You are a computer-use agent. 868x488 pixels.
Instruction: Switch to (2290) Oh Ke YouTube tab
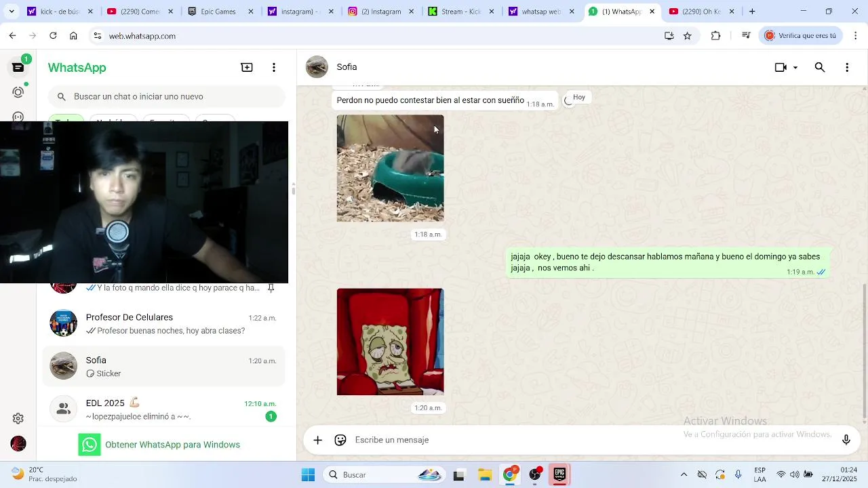click(701, 12)
